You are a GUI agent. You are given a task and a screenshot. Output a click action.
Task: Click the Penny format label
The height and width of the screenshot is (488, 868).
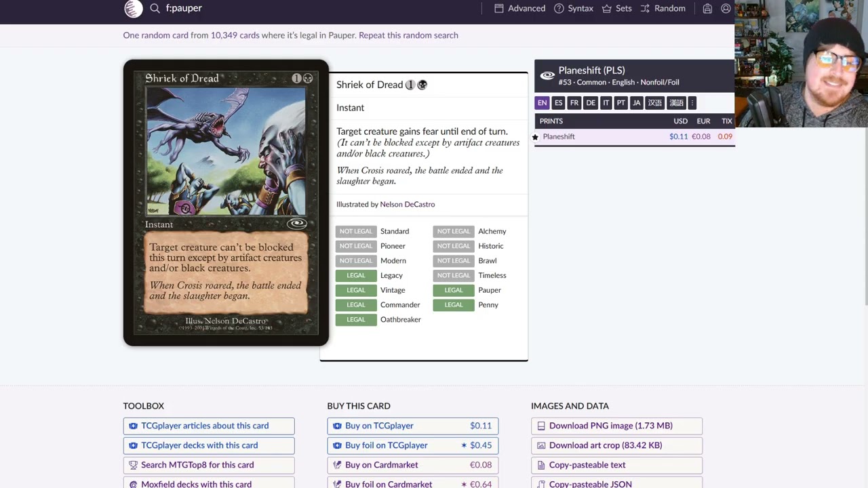coord(488,305)
